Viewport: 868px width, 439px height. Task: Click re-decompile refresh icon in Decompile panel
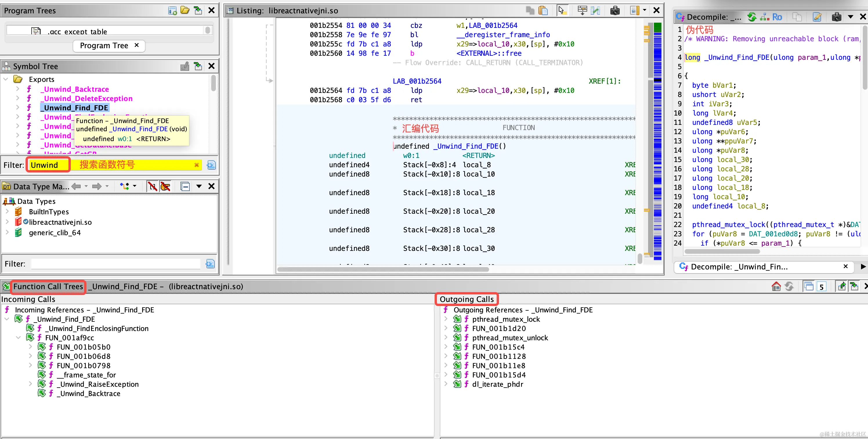(752, 17)
